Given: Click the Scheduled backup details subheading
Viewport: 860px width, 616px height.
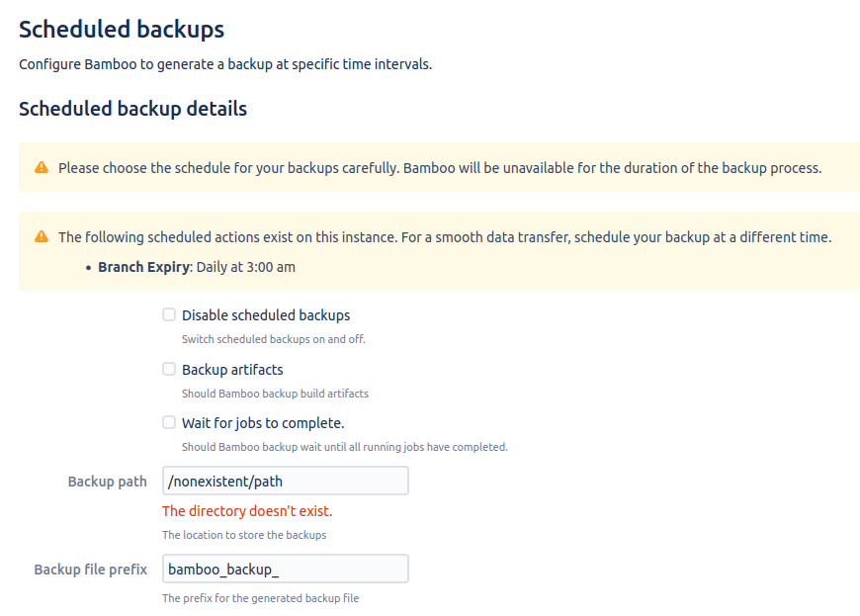Looking at the screenshot, I should [x=132, y=109].
